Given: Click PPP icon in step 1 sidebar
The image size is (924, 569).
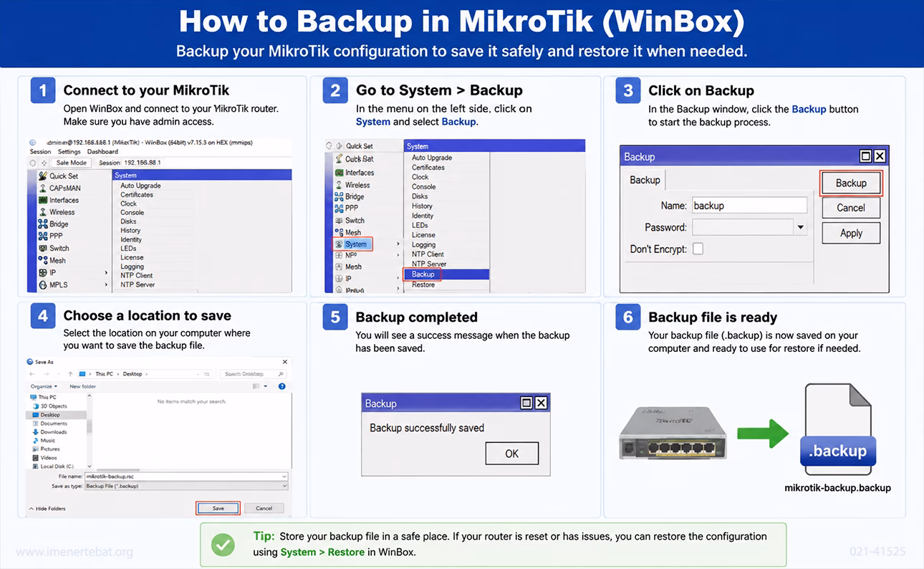Looking at the screenshot, I should [x=43, y=236].
